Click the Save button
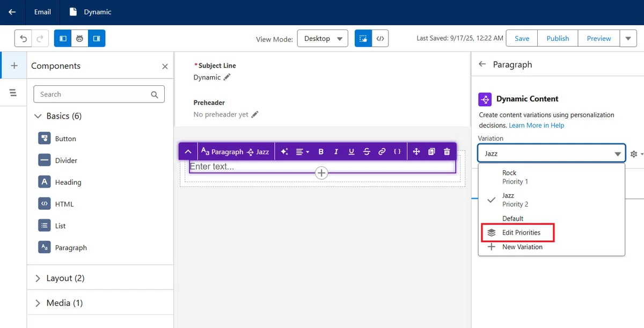The width and height of the screenshot is (644, 328). pyautogui.click(x=522, y=39)
